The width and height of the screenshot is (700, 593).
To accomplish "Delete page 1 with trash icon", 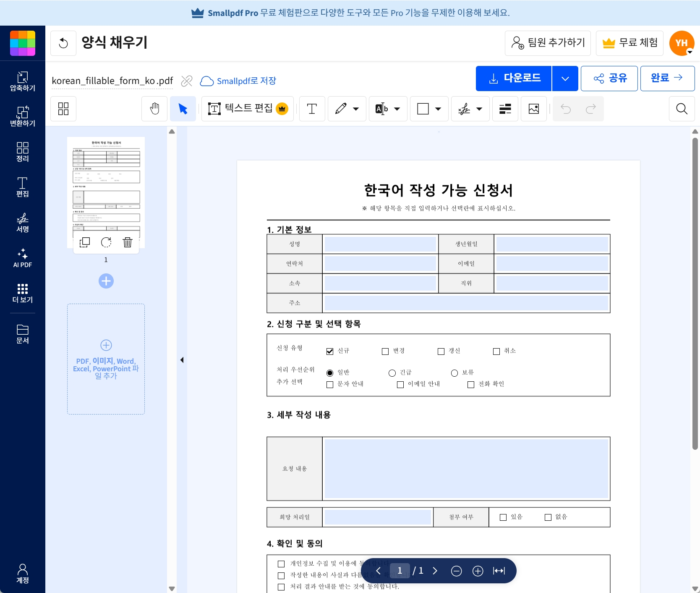I will point(128,242).
